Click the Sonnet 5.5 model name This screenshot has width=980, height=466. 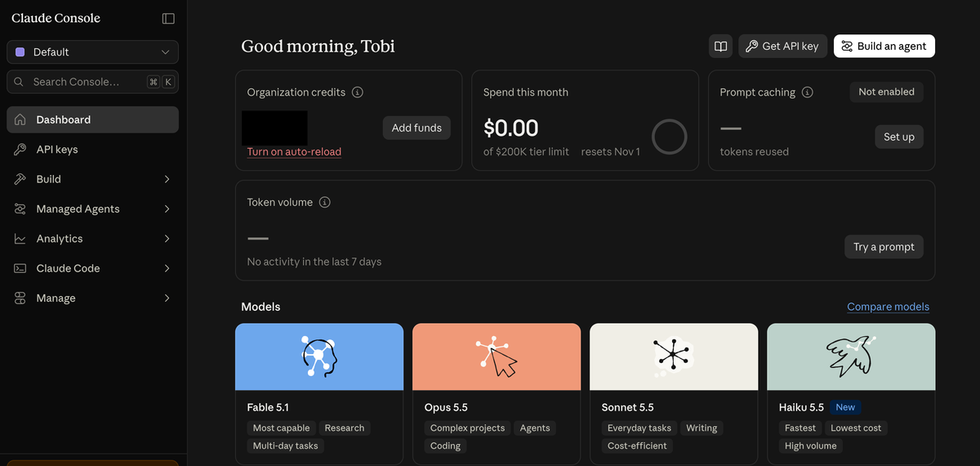click(627, 407)
